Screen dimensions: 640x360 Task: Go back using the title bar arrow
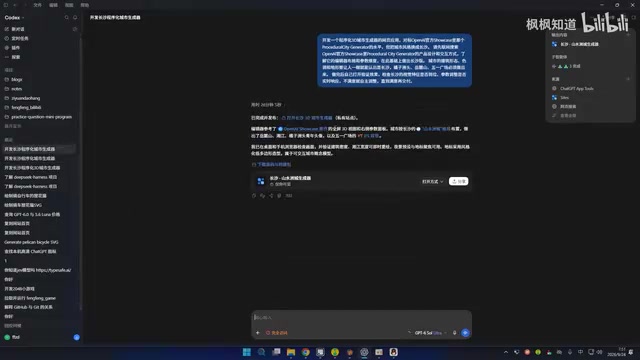15,5
